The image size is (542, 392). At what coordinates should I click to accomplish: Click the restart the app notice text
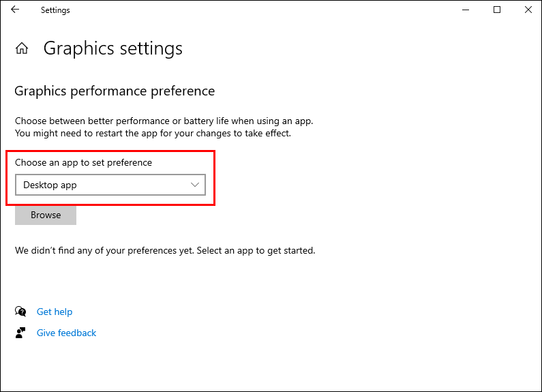tap(153, 133)
